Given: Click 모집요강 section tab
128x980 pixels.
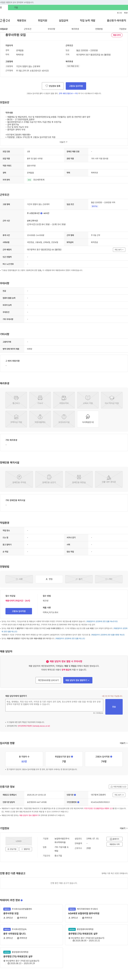Looking at the screenshot, I should coord(4,29).
